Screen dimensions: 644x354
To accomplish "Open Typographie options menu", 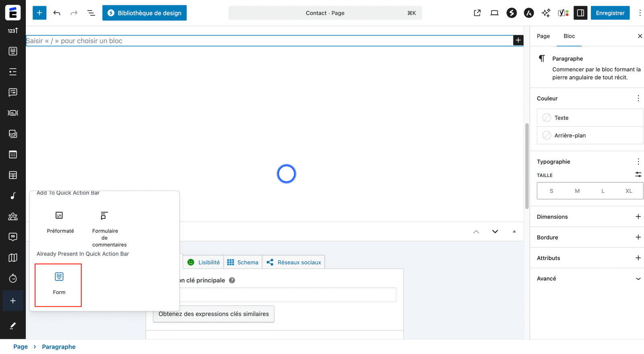I will pos(638,161).
